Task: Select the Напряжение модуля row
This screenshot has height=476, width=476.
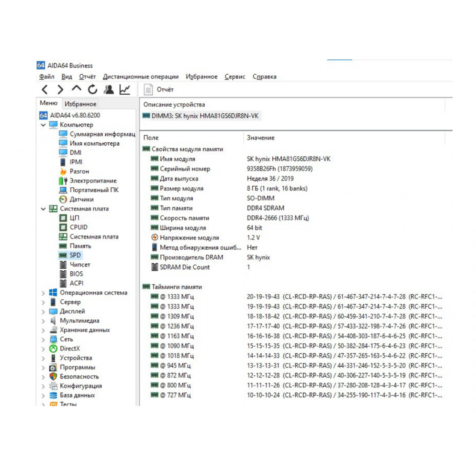Action: pyautogui.click(x=293, y=238)
